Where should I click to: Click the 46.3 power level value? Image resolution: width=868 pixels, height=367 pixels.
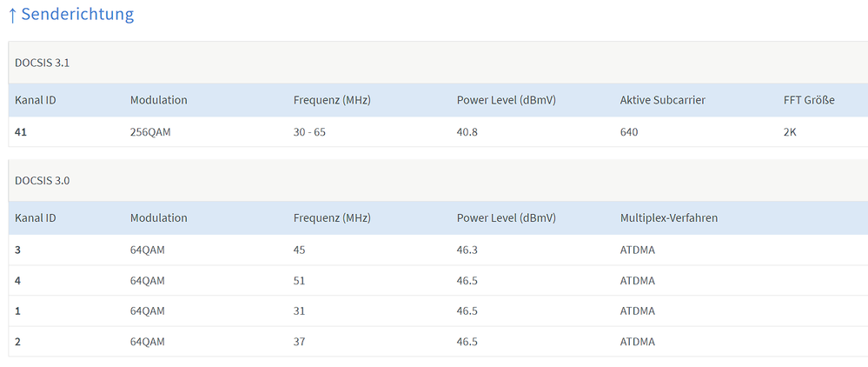pos(467,250)
